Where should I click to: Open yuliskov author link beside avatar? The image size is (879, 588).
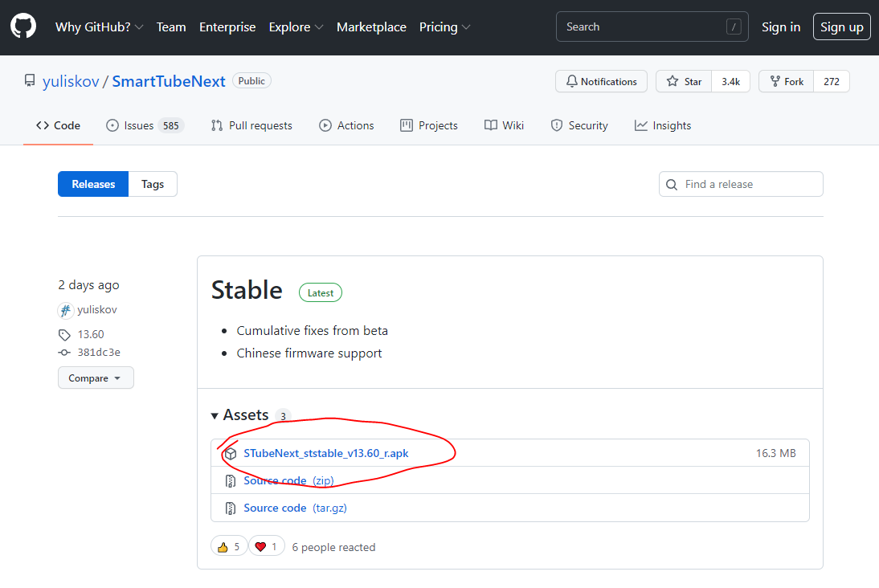[97, 310]
